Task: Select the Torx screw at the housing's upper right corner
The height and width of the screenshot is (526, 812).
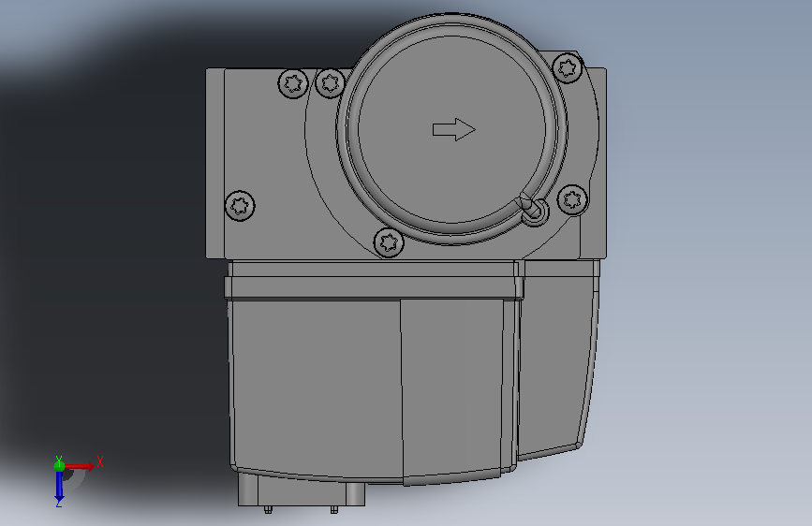Action: [568, 67]
